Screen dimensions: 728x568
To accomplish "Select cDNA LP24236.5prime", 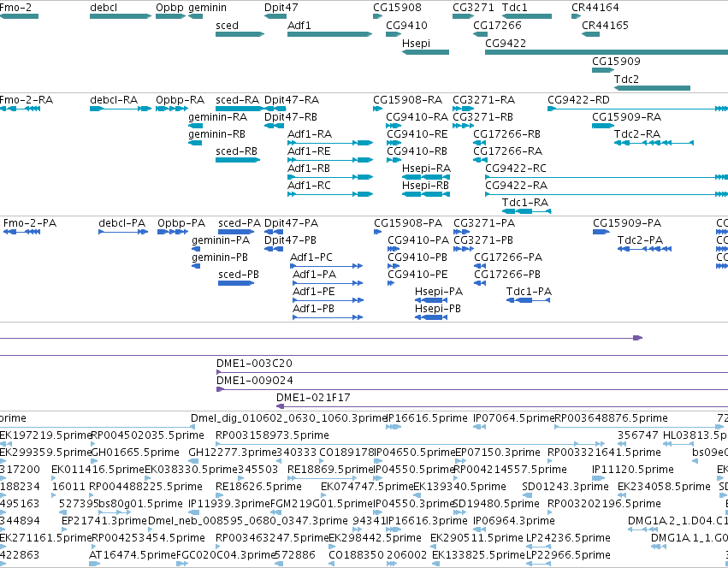I will [x=568, y=538].
